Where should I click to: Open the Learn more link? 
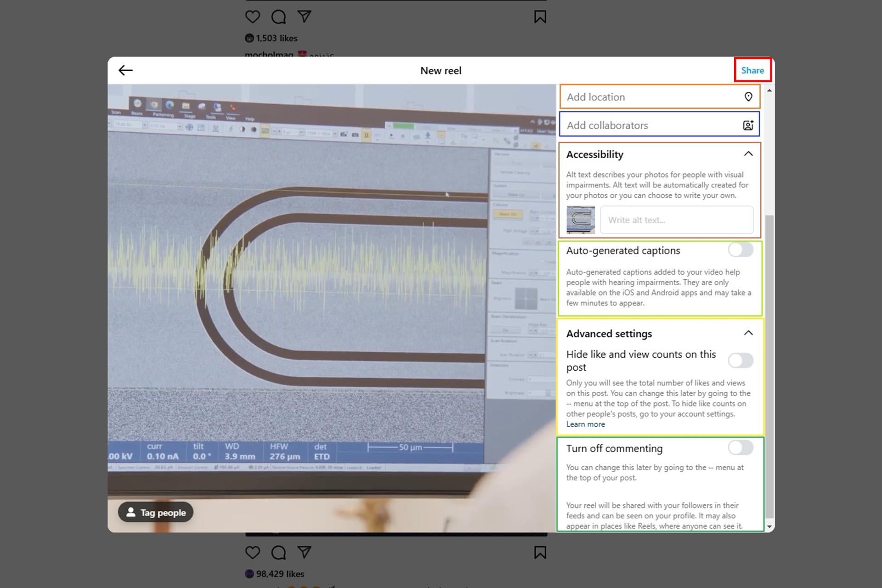[585, 424]
